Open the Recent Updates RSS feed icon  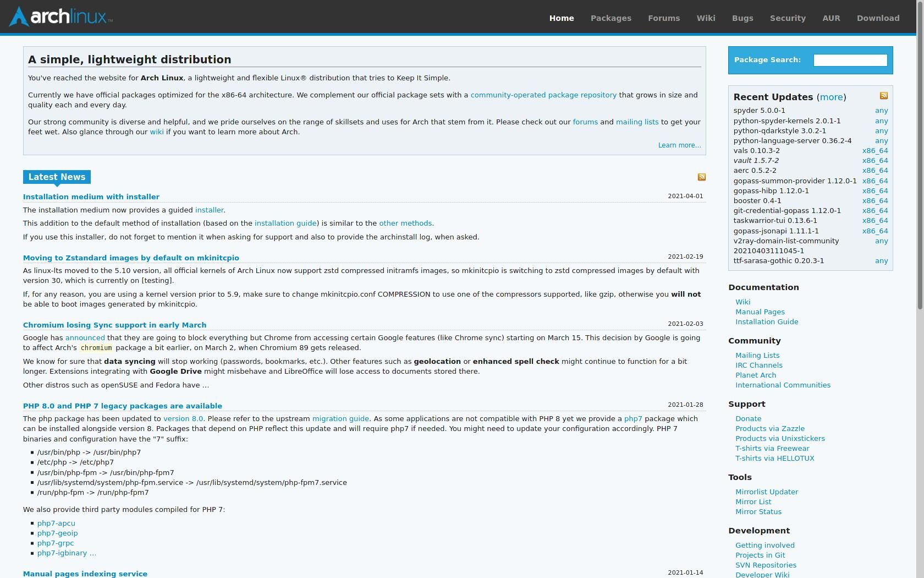pos(883,96)
